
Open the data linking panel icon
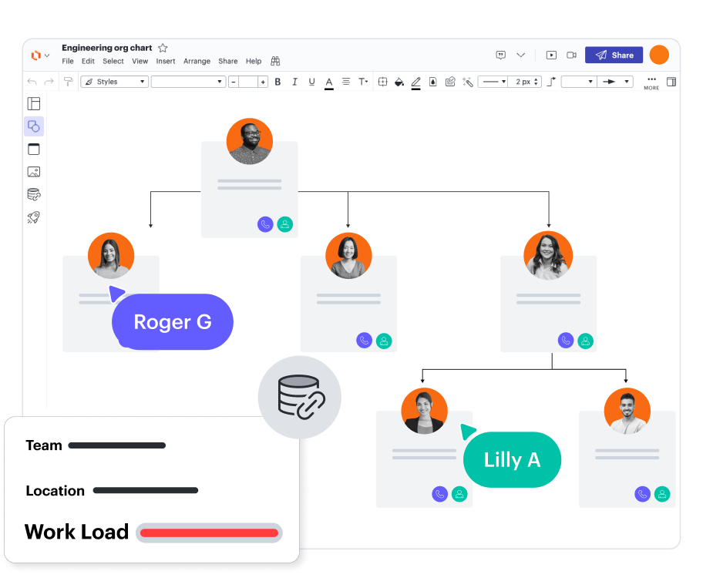[34, 194]
